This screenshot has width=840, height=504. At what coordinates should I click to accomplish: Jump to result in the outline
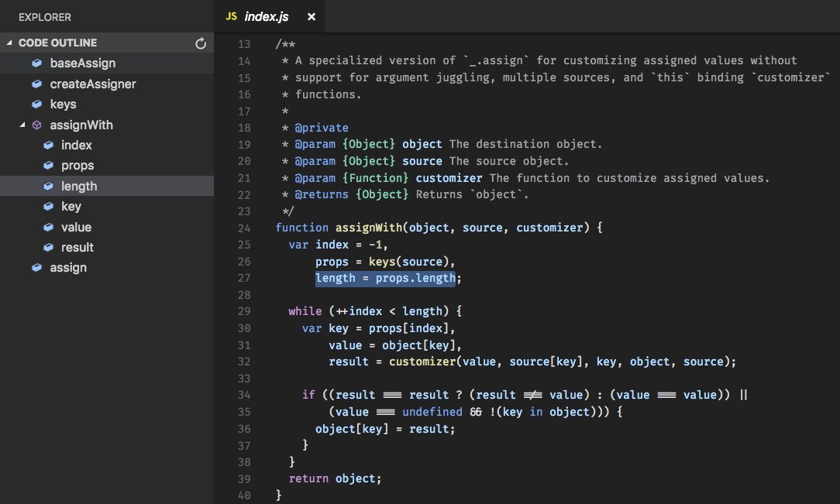[x=107, y=247]
